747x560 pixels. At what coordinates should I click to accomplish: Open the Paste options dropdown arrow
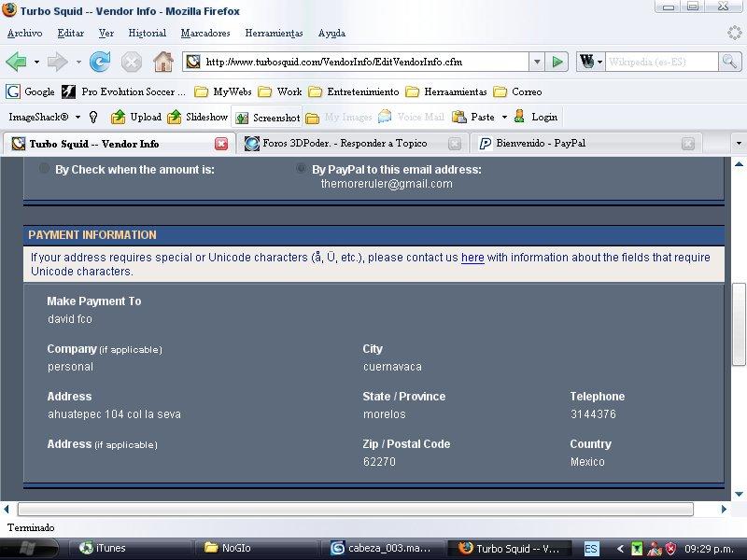504,118
